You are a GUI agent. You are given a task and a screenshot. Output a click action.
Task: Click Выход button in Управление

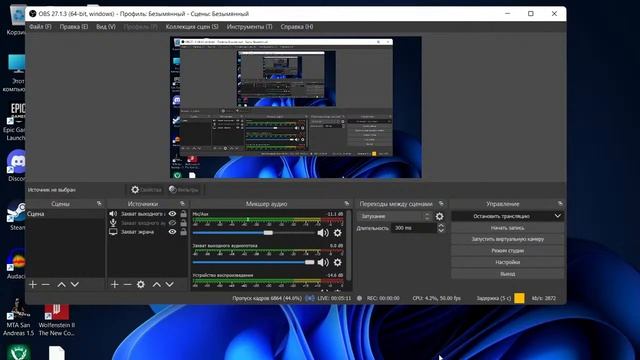[508, 274]
